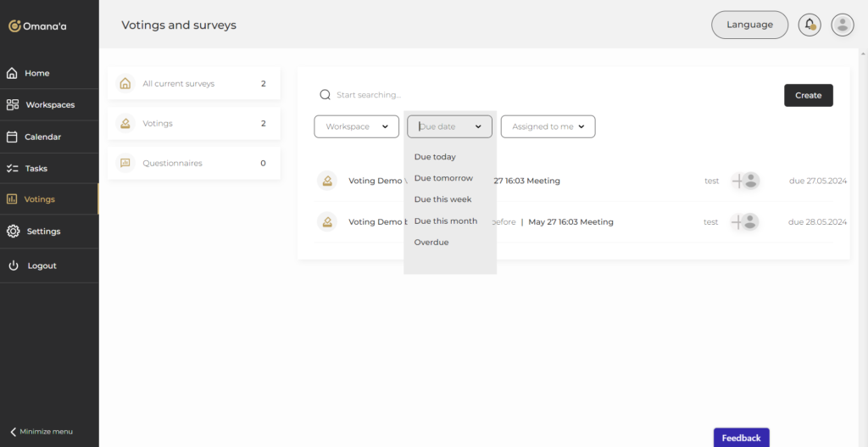Click the Questionnaires filter icon
The width and height of the screenshot is (868, 447).
pos(125,163)
